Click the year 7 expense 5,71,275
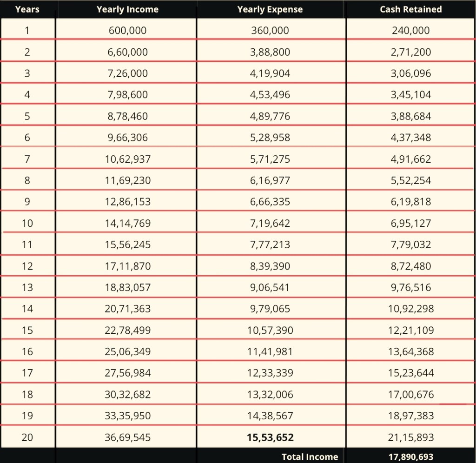The height and width of the screenshot is (463, 476). 270,159
